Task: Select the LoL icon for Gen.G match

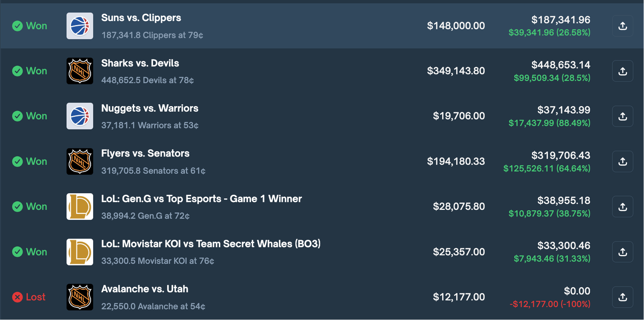Action: [x=79, y=206]
